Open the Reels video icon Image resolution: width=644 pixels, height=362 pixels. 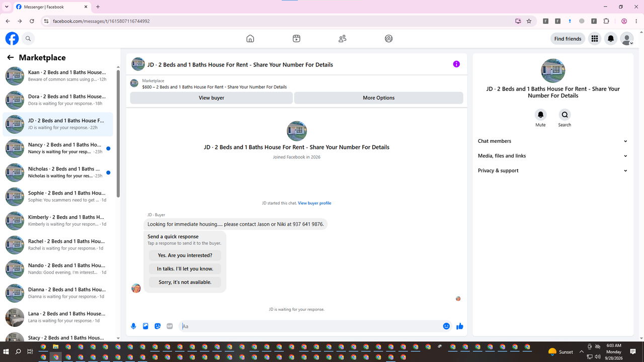pyautogui.click(x=296, y=39)
